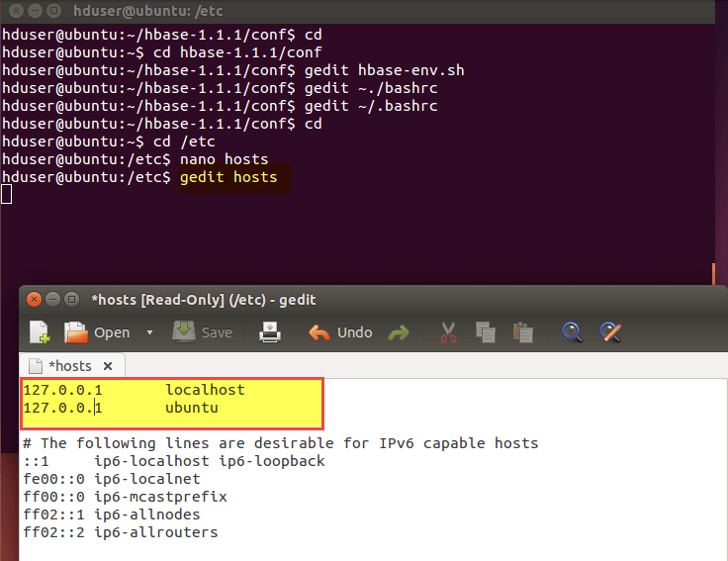This screenshot has height=561, width=728.
Task: Print the hosts document
Action: point(270,332)
